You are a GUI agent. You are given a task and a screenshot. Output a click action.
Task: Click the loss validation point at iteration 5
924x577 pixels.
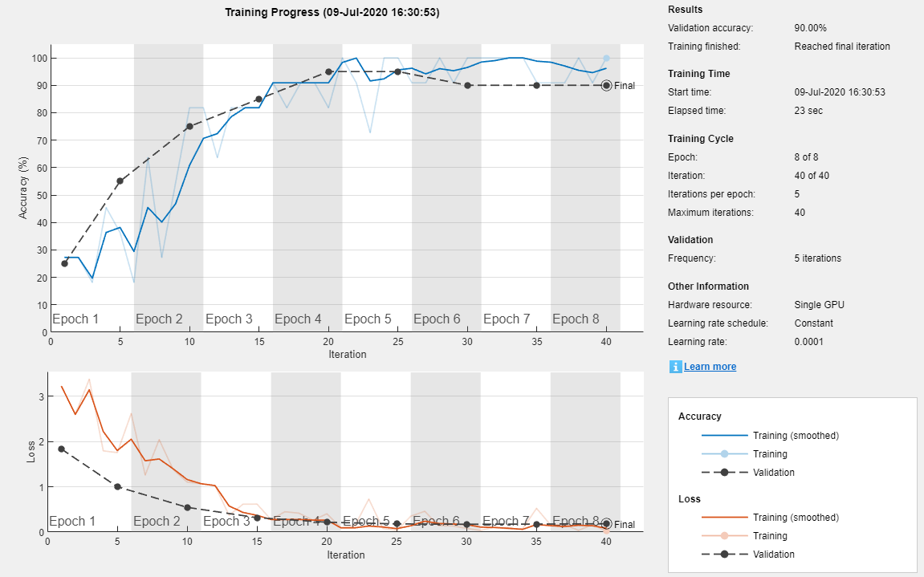coord(117,486)
